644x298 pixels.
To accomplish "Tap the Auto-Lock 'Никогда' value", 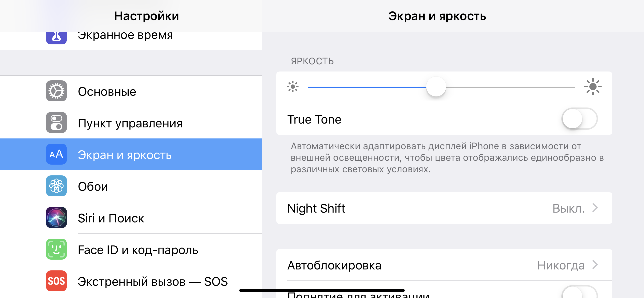I will click(x=561, y=265).
